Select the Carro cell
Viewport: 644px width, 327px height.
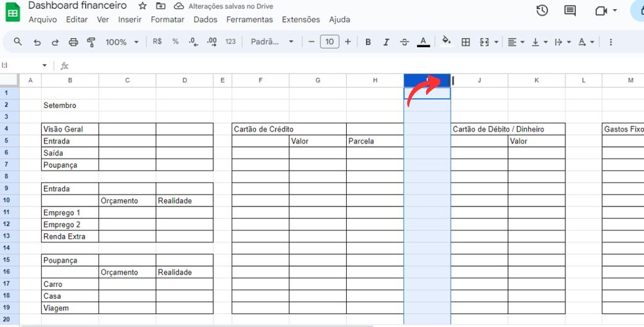(x=70, y=284)
